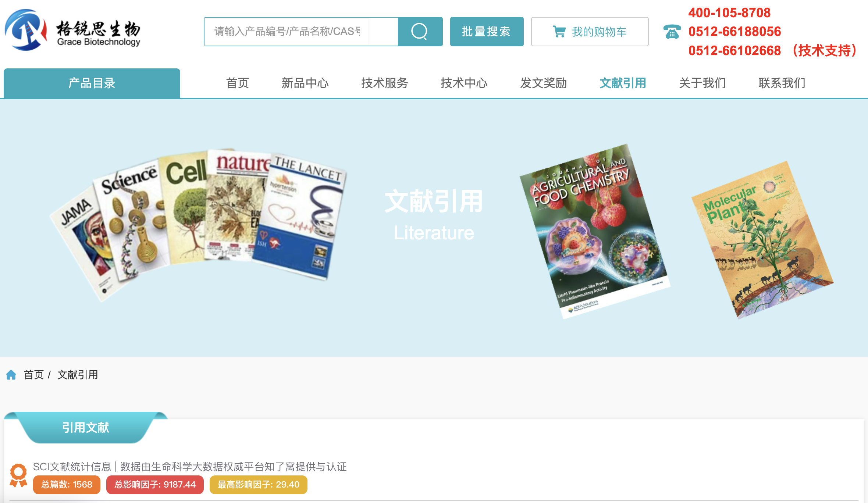
Task: Open 新品中心 menu item
Action: [x=305, y=83]
